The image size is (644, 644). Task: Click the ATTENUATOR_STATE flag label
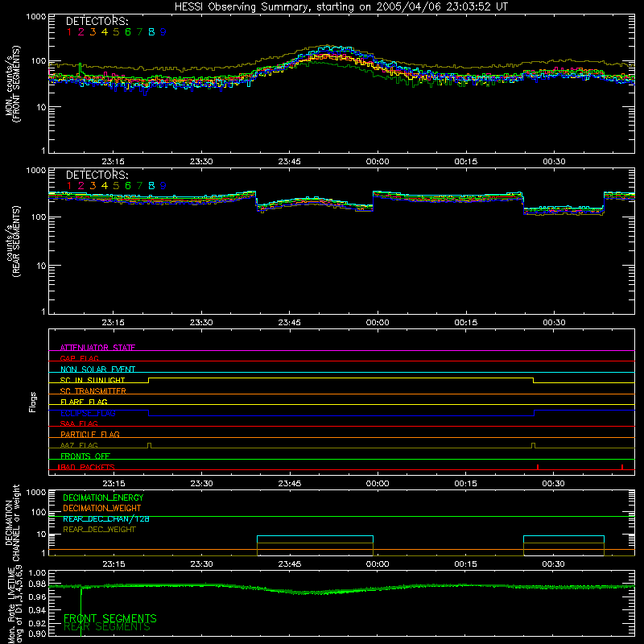point(97,348)
